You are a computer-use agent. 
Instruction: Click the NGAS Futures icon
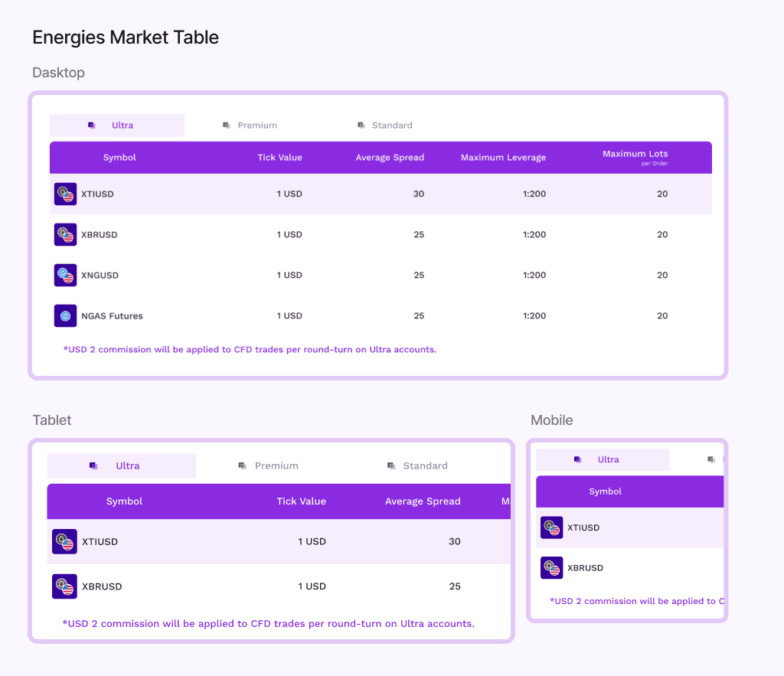pyautogui.click(x=66, y=315)
